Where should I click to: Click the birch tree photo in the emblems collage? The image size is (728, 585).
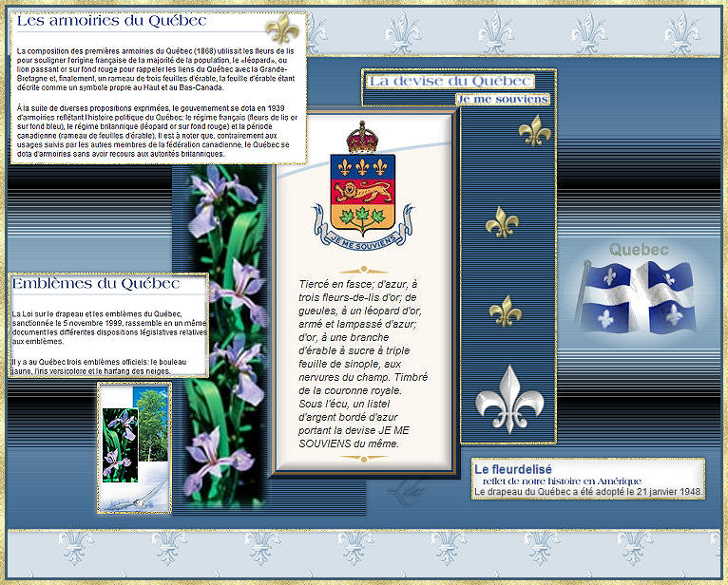[152, 425]
